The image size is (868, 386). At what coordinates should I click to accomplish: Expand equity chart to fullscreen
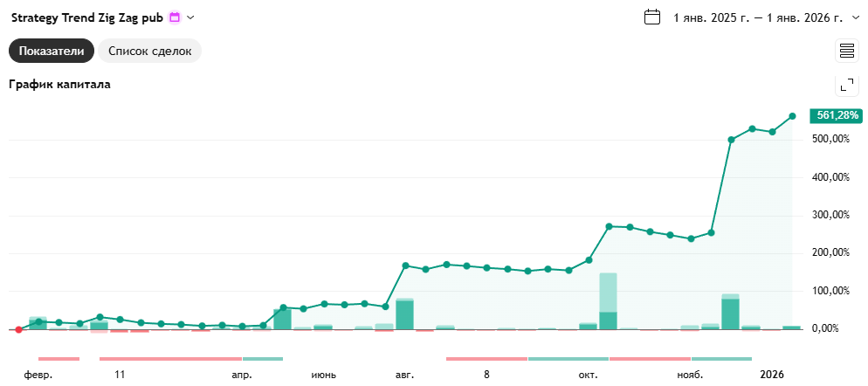tap(846, 85)
